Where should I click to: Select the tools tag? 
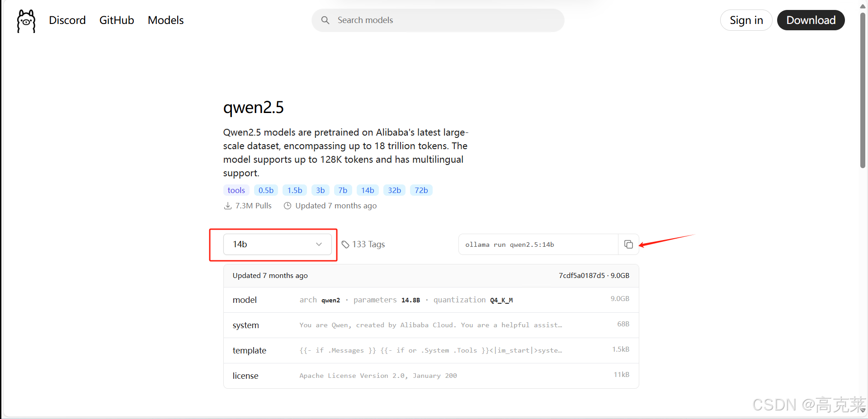236,190
